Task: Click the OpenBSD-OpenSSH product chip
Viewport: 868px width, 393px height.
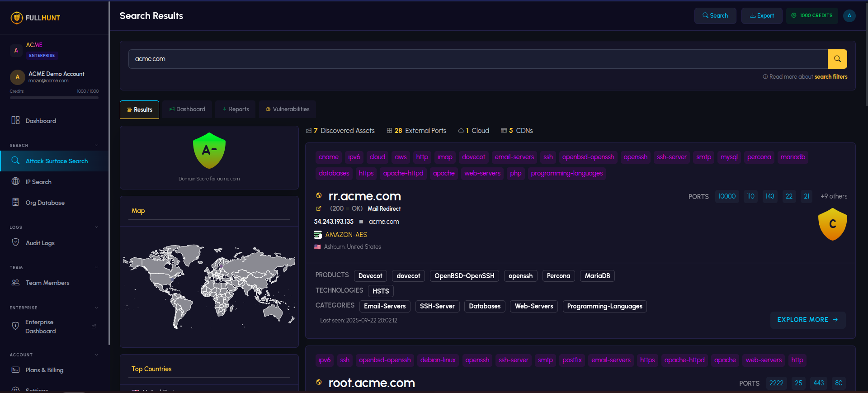Action: point(464,276)
